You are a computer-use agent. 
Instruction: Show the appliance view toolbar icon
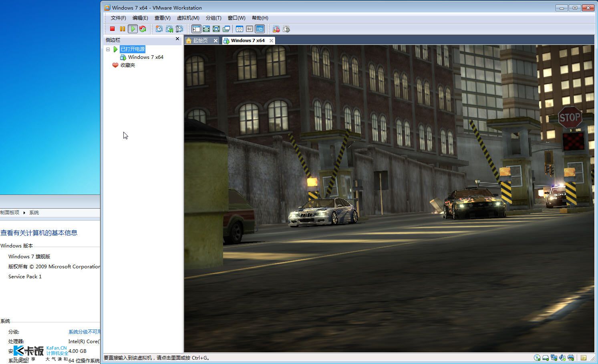250,29
